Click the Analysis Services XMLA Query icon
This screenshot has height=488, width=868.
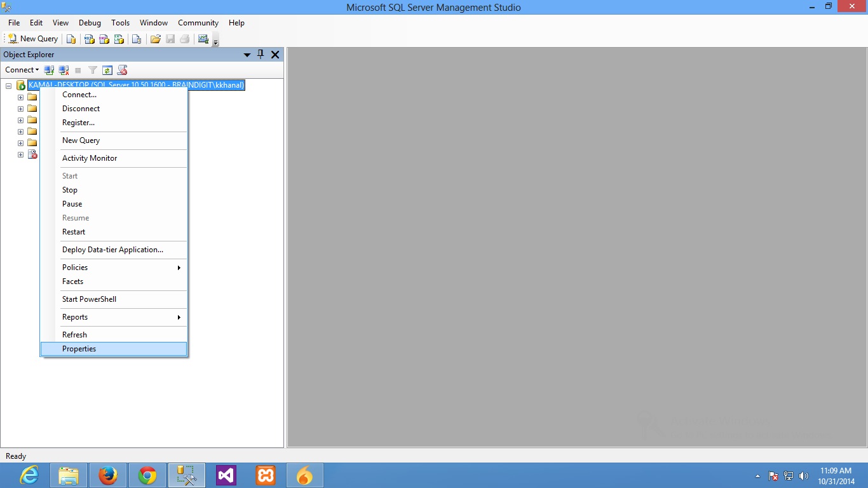[118, 39]
